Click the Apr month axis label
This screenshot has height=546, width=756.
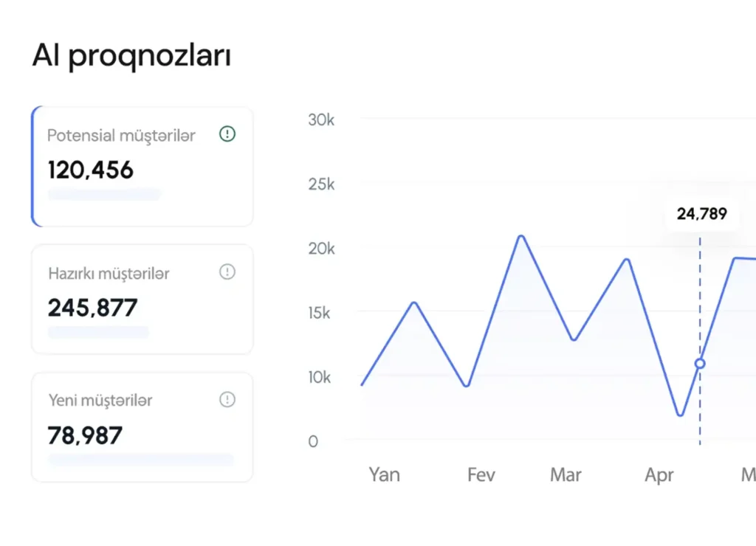(659, 474)
